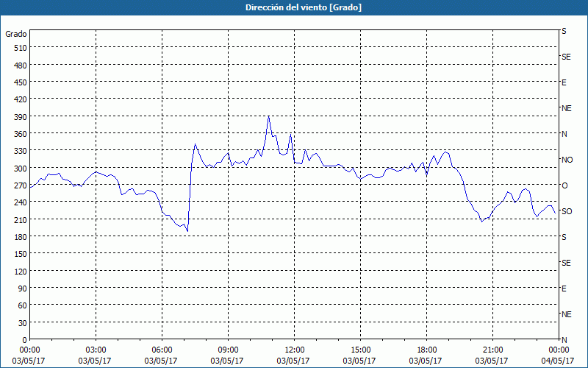Viewport: 588px width, 368px height.
Task: Click the 'S' compass label beside 180
Action: (x=564, y=237)
